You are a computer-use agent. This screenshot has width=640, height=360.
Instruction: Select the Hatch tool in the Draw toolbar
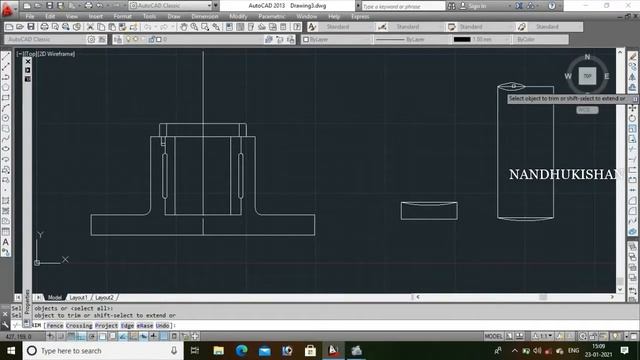[x=6, y=200]
